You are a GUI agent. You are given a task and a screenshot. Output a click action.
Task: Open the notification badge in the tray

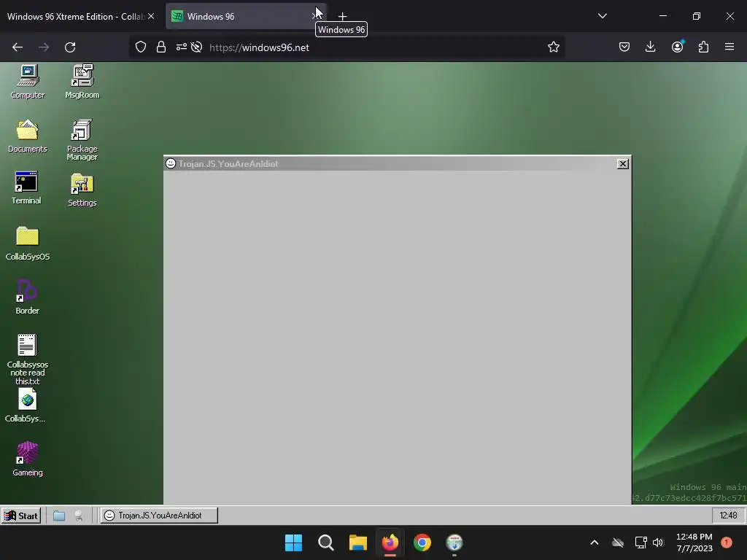[727, 542]
